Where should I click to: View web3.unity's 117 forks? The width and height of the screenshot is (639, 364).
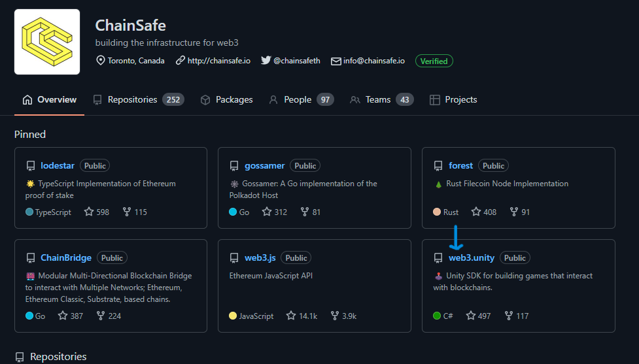(517, 316)
